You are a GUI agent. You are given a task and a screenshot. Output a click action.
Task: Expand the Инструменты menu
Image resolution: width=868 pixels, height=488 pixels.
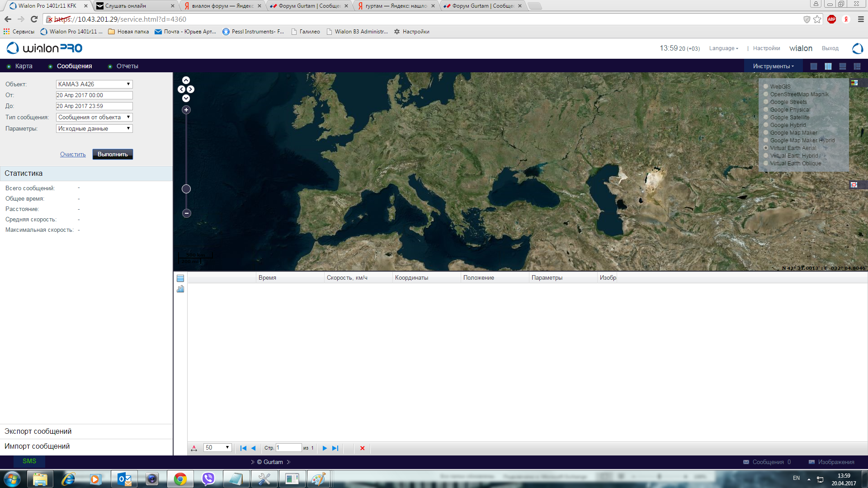click(773, 66)
